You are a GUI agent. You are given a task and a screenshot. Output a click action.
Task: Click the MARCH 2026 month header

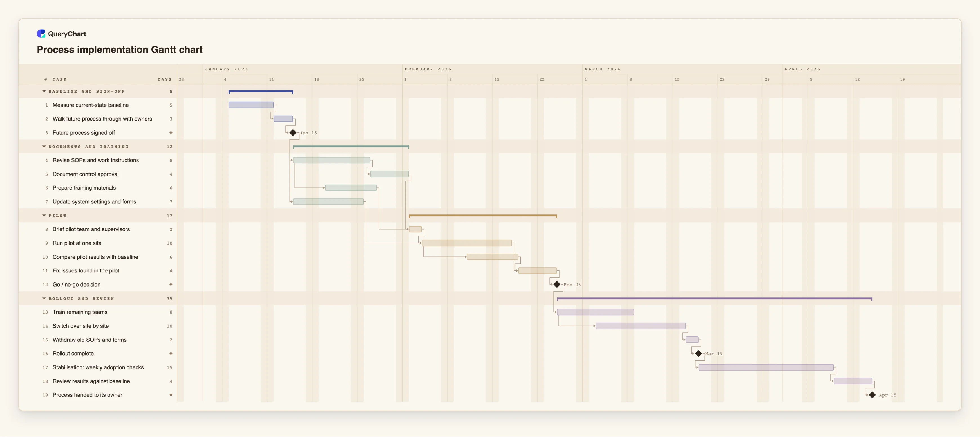point(603,69)
